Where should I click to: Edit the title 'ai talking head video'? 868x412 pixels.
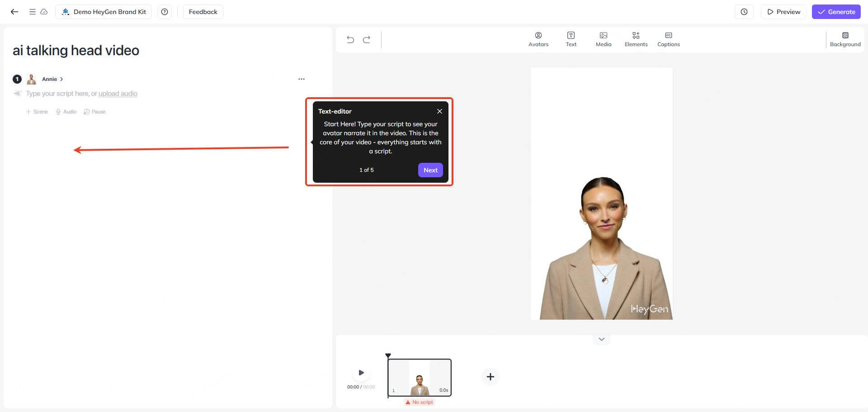coord(76,50)
